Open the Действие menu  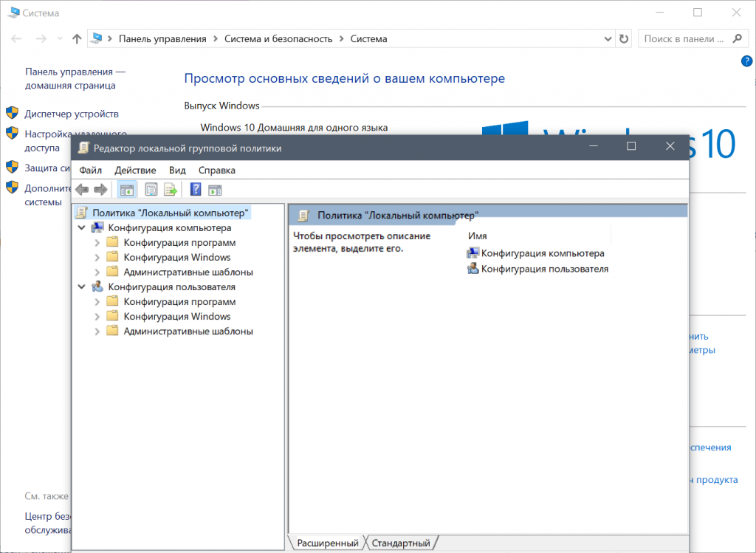[x=135, y=170]
